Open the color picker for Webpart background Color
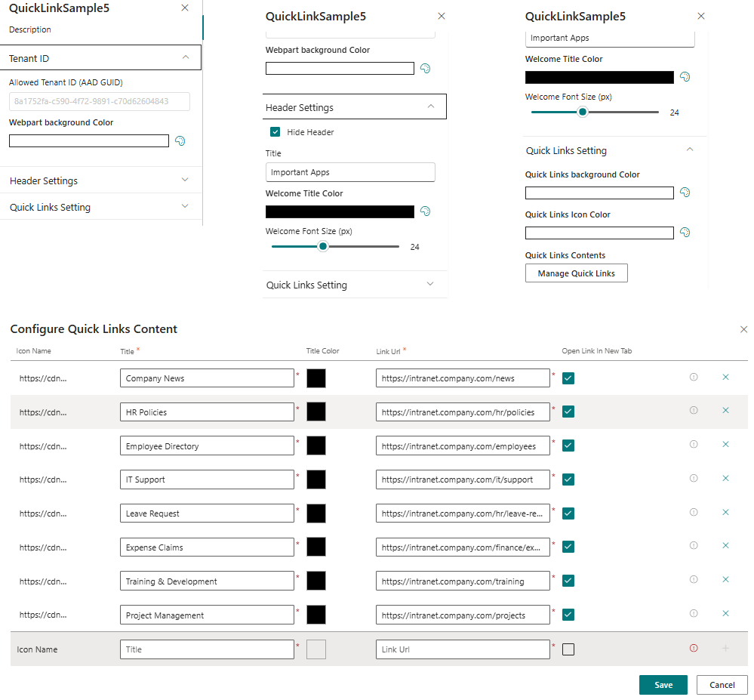 (x=180, y=141)
